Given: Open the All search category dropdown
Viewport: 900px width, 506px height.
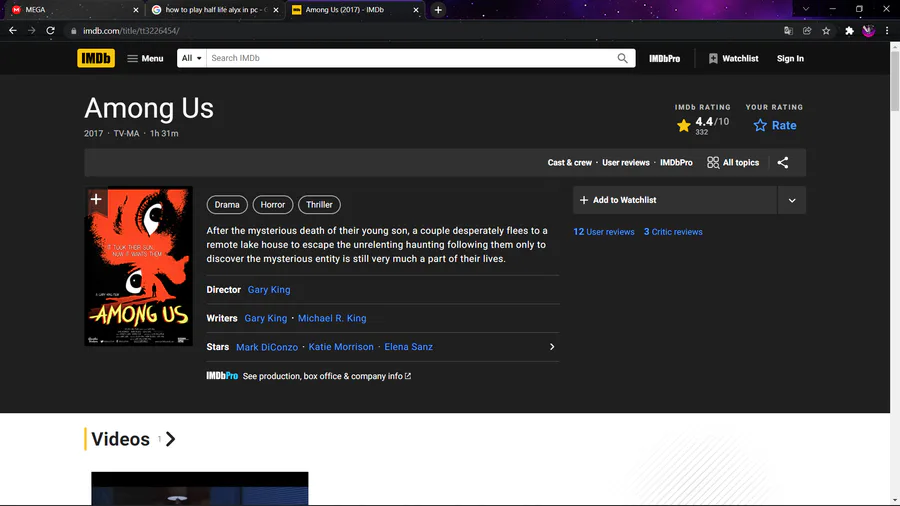Looking at the screenshot, I should (192, 58).
